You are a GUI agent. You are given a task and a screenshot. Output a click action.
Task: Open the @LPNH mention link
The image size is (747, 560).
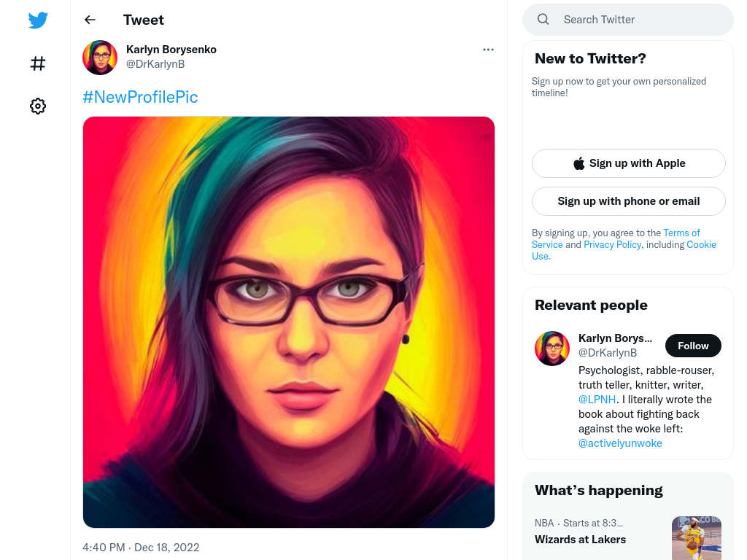coord(597,400)
